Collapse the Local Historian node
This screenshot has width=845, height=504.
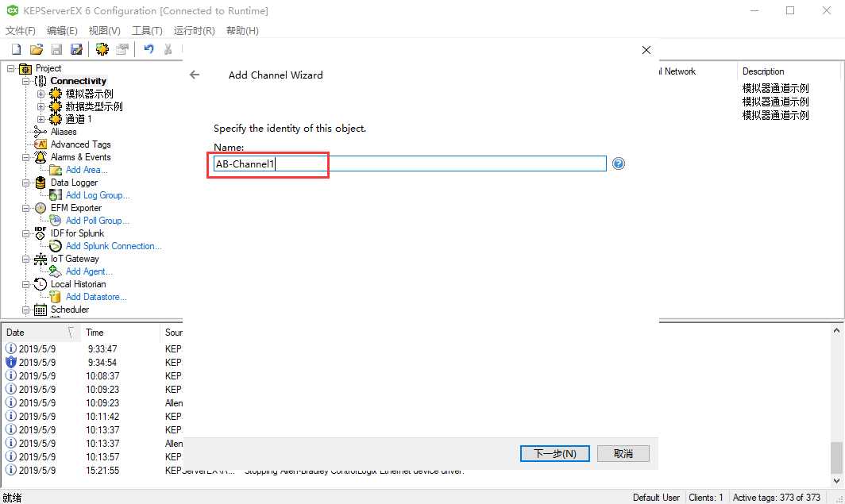(25, 284)
